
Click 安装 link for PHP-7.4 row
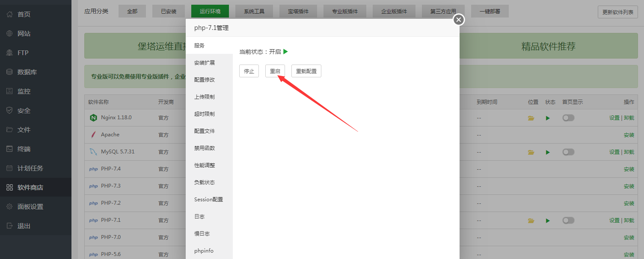[629, 169]
